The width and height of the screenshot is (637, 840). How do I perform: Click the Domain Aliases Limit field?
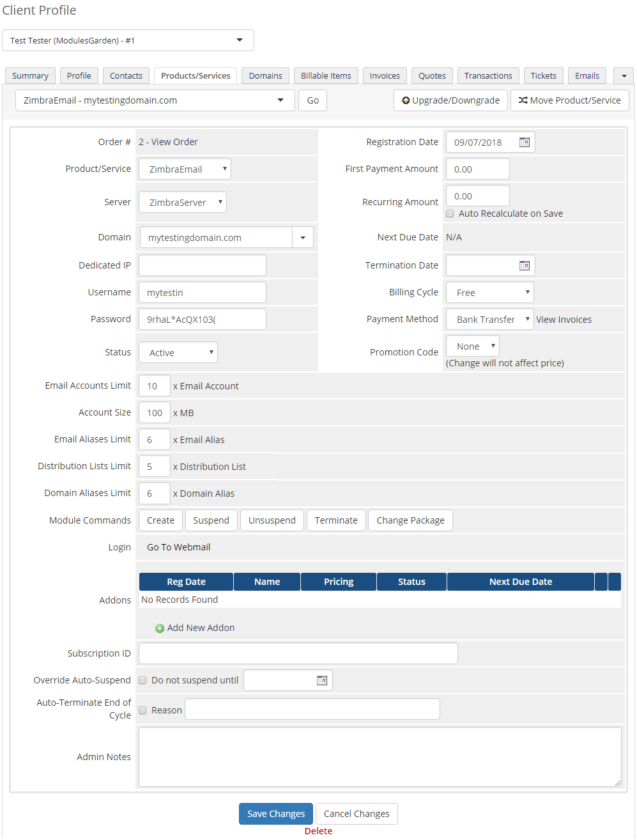coord(155,493)
